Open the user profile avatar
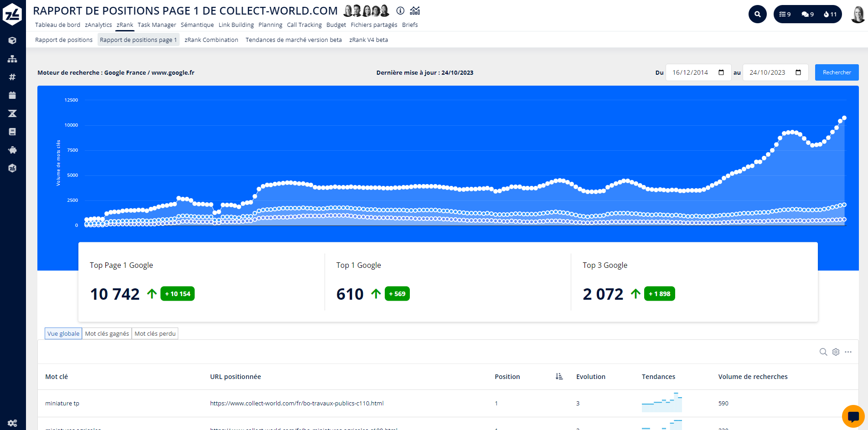This screenshot has width=868, height=430. pyautogui.click(x=858, y=14)
